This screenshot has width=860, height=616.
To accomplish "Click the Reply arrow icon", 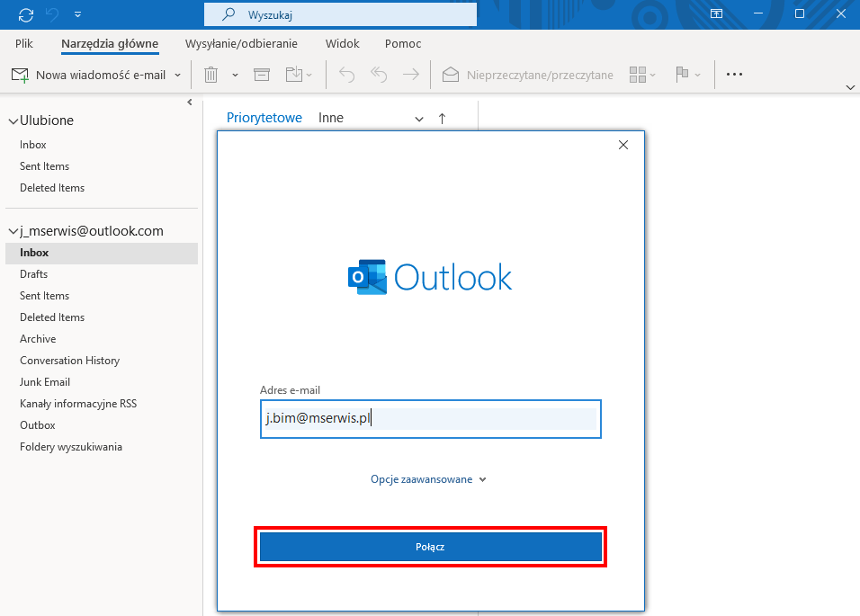I will (346, 75).
